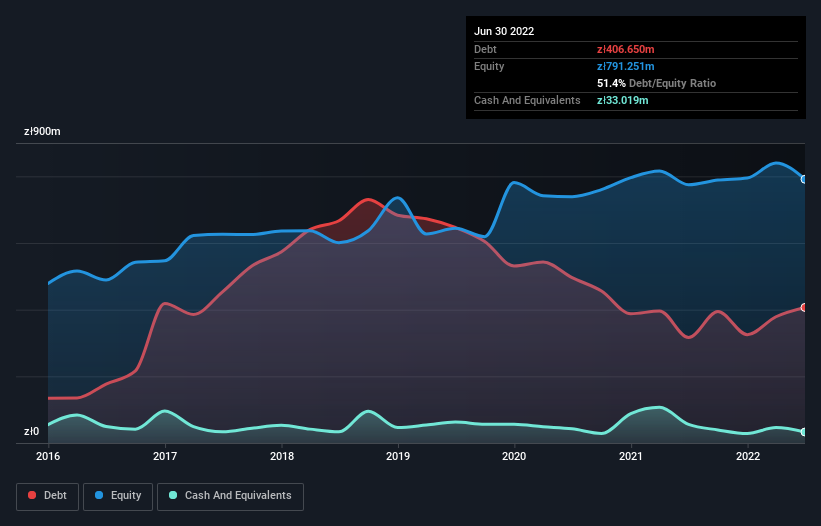Click the Debt row label in tooltip
821x526 pixels.
(x=485, y=49)
